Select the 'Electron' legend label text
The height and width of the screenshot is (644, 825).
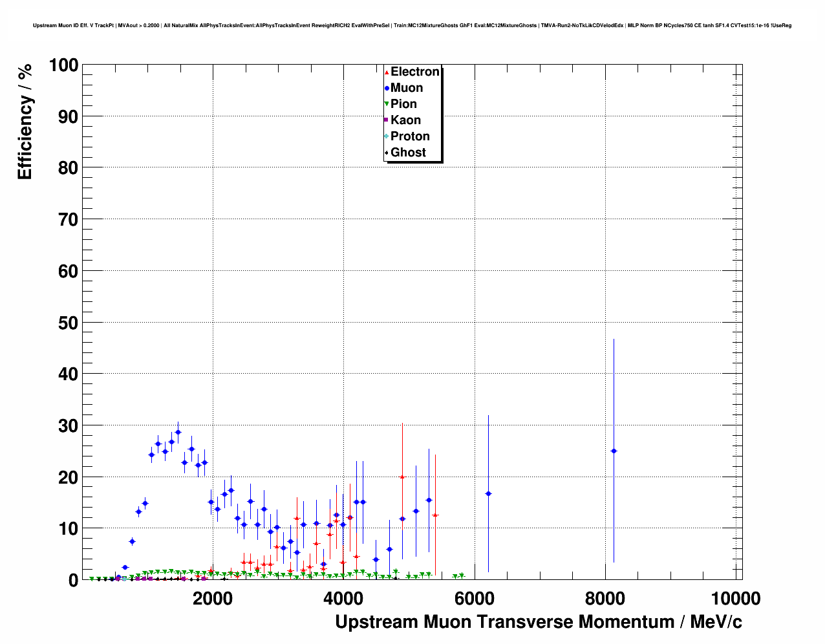tap(415, 72)
